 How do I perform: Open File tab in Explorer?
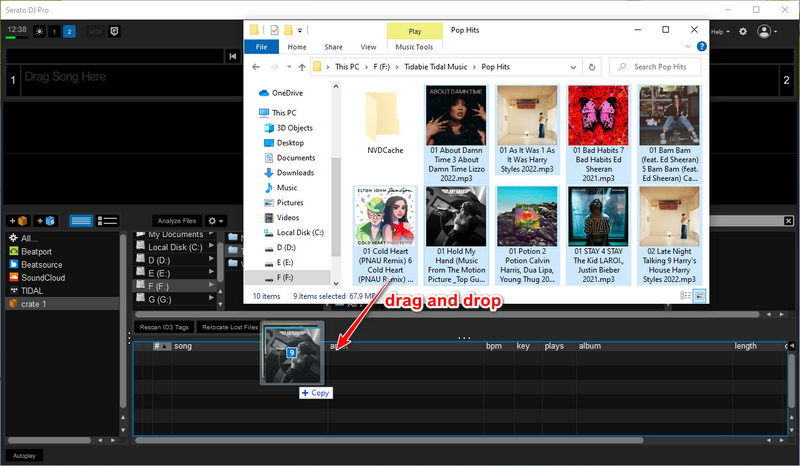click(261, 47)
